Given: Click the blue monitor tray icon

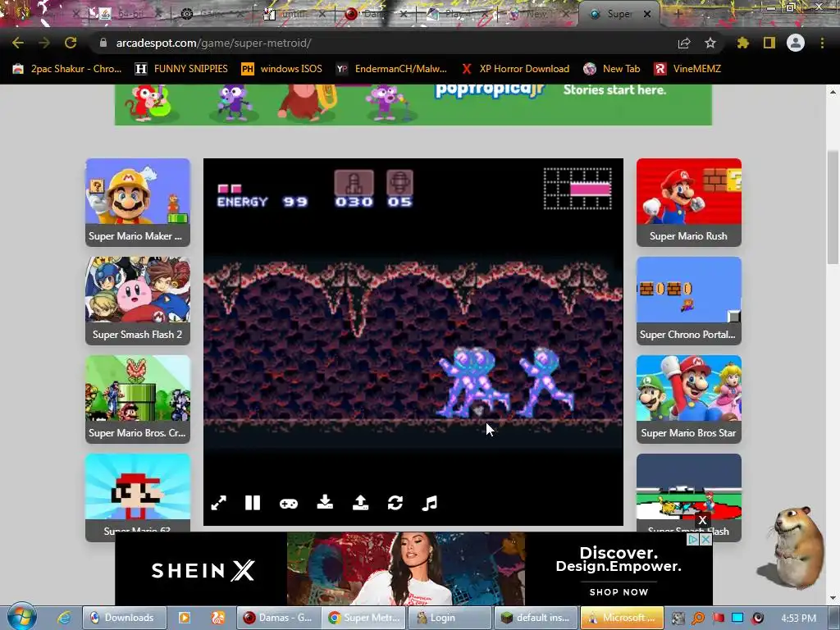Looking at the screenshot, I should pyautogui.click(x=737, y=619).
